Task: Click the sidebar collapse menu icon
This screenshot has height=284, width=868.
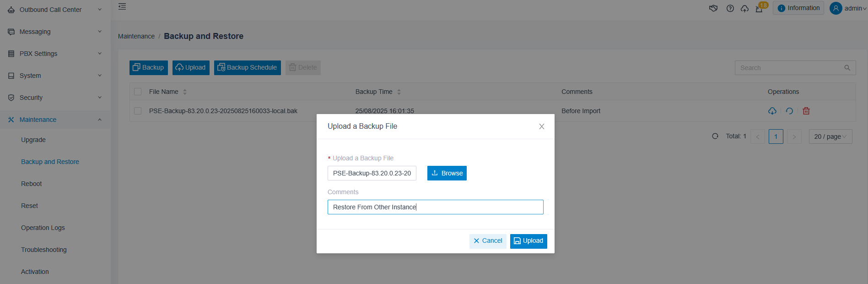Action: click(x=122, y=6)
